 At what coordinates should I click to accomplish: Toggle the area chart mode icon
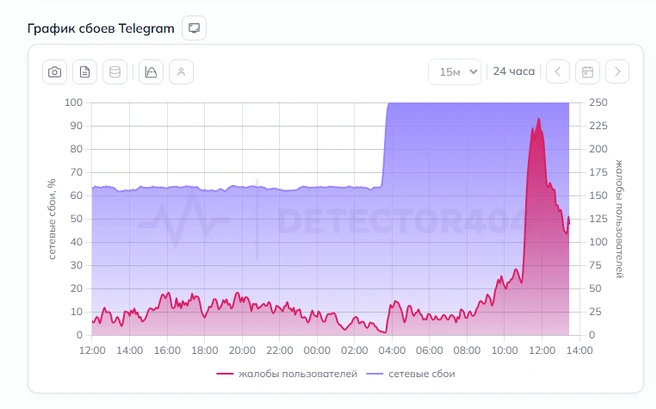click(x=151, y=72)
